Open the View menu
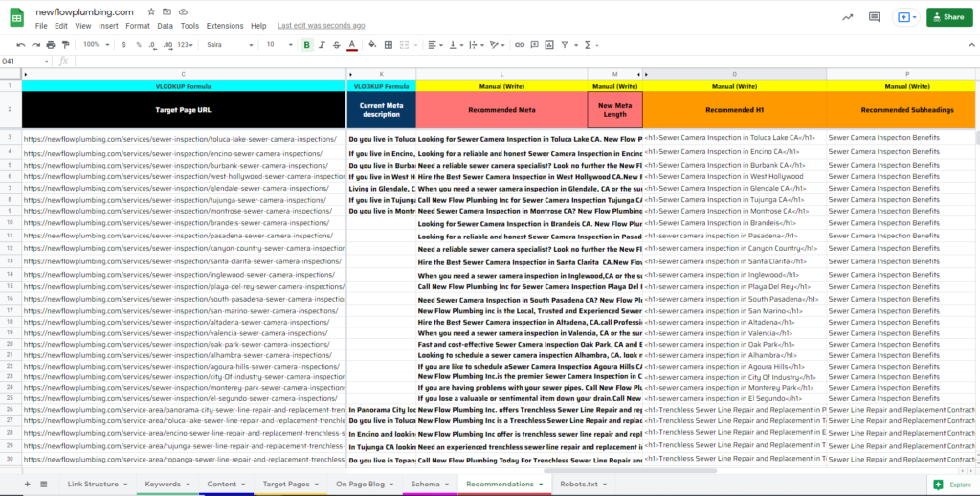 [x=83, y=26]
